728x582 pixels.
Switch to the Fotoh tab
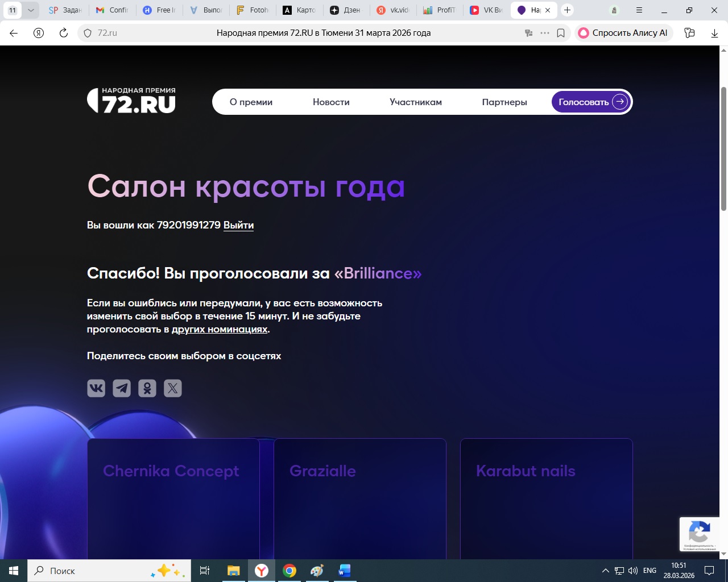click(x=253, y=10)
